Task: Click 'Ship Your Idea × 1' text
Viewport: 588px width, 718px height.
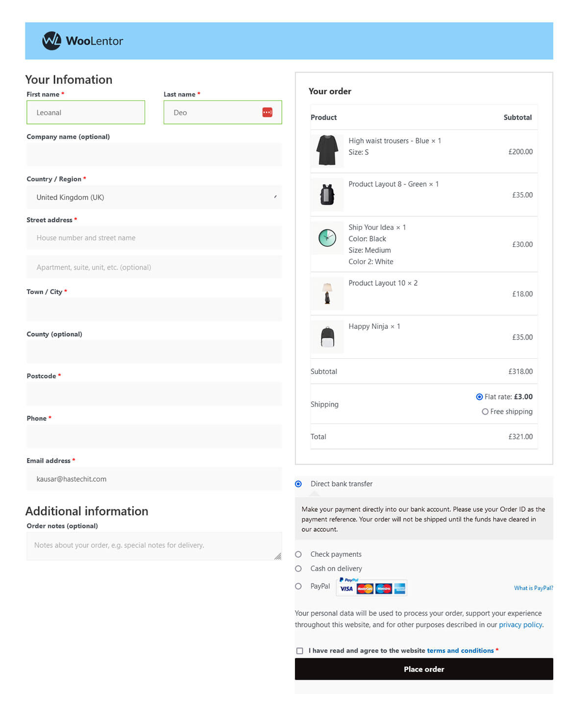Action: (x=377, y=227)
